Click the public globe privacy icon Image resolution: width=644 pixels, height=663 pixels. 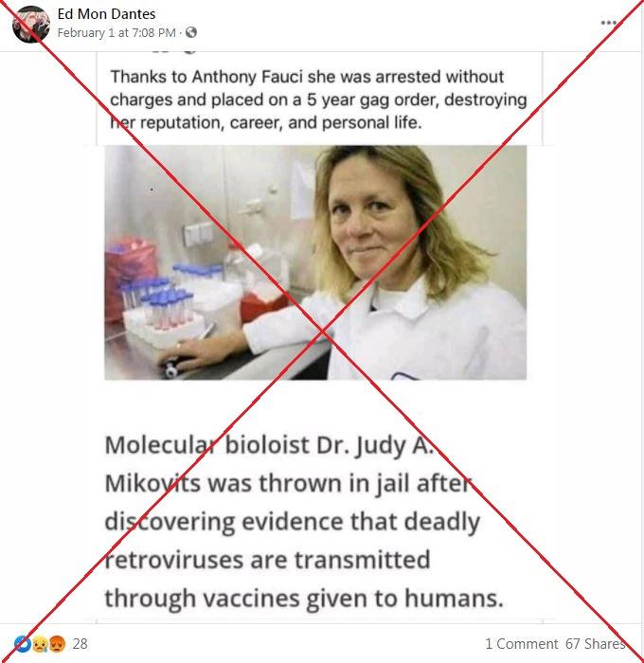191,32
